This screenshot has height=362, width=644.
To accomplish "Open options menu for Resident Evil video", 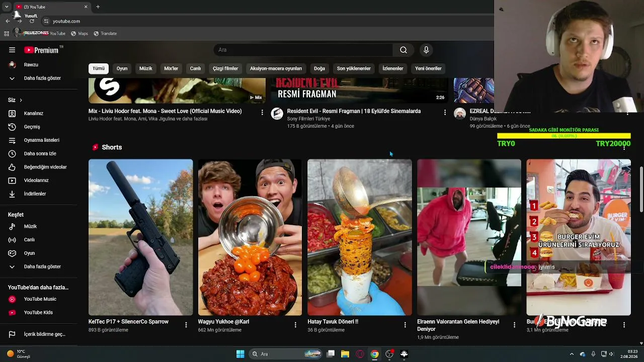I will [x=445, y=113].
